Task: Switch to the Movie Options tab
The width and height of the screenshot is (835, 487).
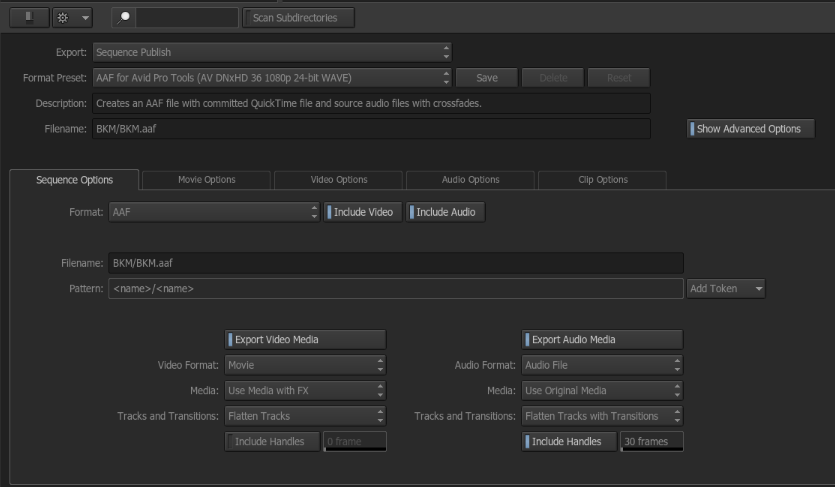Action: 206,180
